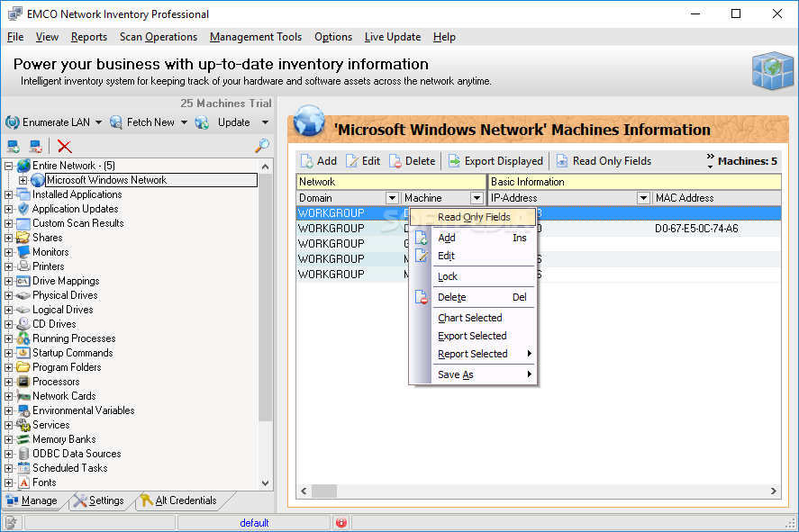This screenshot has height=532, width=799.
Task: Open the Reports menu
Action: coord(89,37)
